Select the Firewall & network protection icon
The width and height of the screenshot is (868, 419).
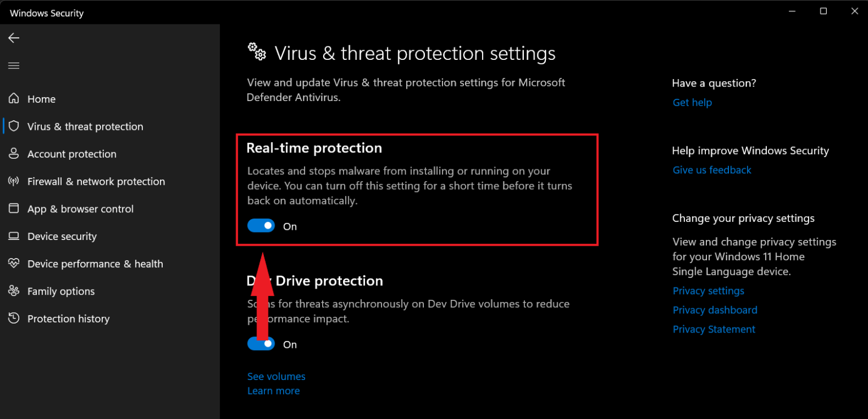[14, 181]
